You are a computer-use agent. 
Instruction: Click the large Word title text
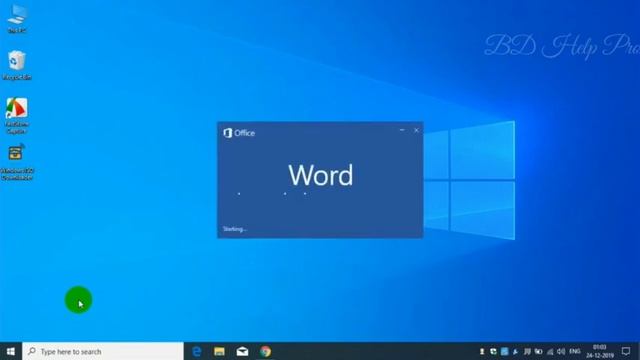tap(320, 175)
